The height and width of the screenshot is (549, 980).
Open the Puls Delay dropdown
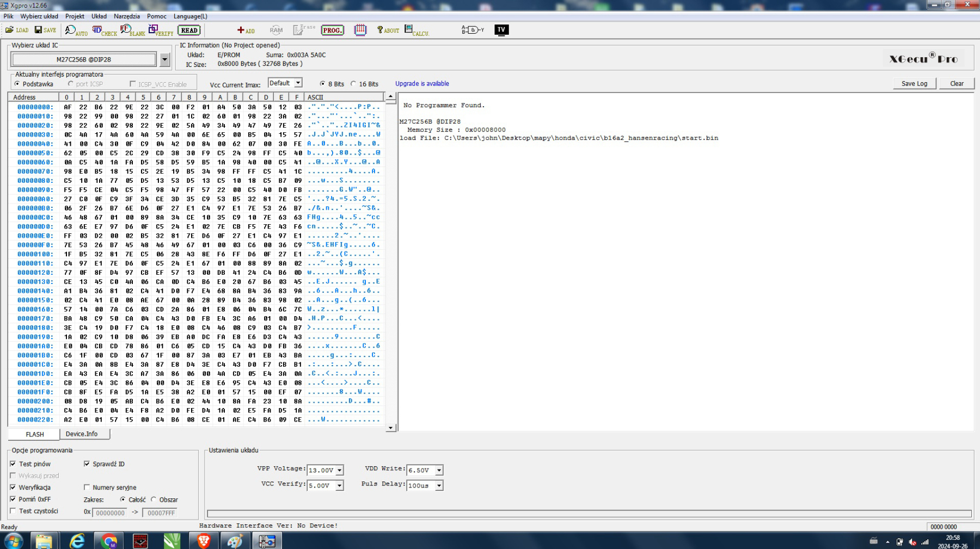pos(439,485)
